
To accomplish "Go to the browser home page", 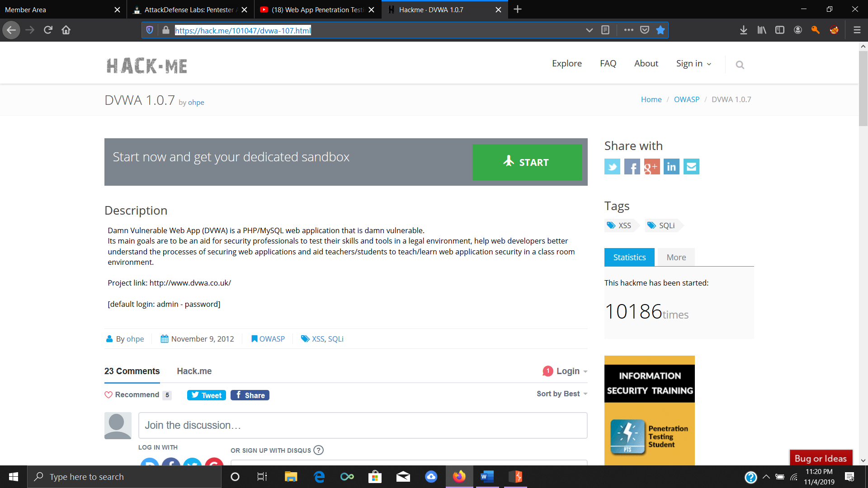I will point(66,30).
